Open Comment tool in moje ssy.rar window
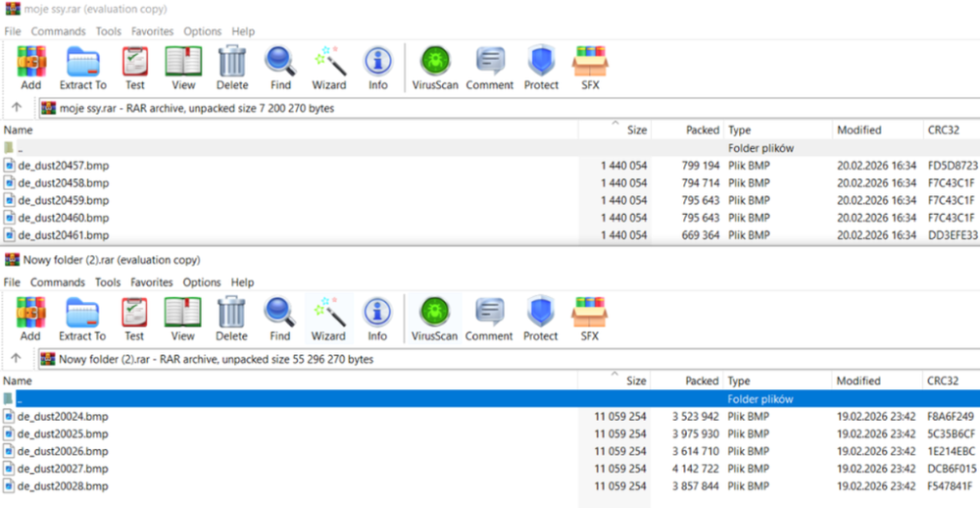 489,67
